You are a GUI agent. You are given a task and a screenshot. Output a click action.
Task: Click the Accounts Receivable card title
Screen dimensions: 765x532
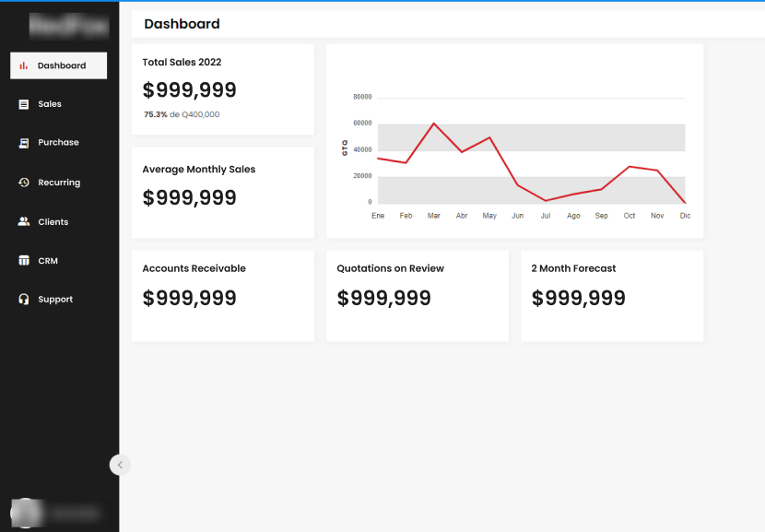(194, 268)
